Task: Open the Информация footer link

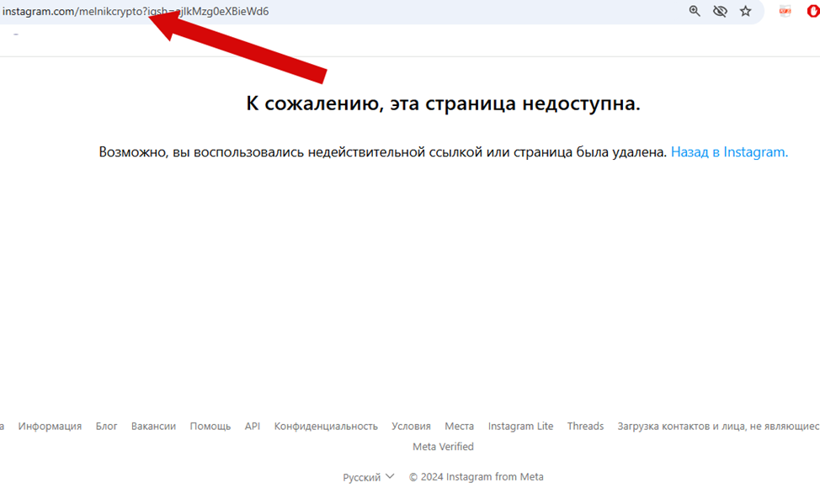Action: click(50, 426)
